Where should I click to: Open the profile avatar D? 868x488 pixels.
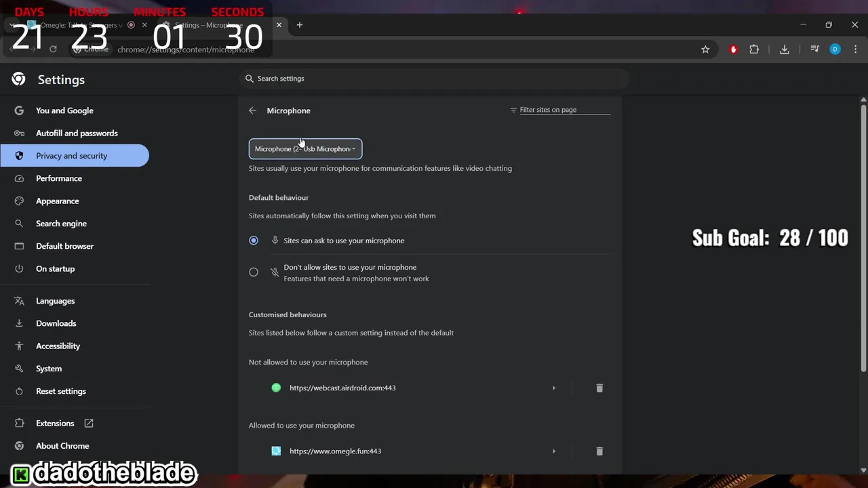[x=835, y=49]
